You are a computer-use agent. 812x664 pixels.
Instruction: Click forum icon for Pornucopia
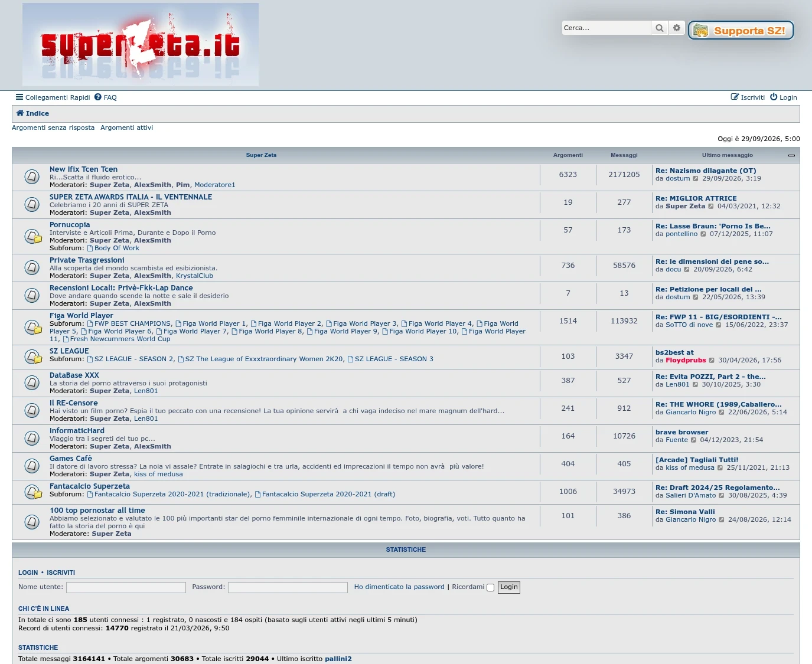33,236
